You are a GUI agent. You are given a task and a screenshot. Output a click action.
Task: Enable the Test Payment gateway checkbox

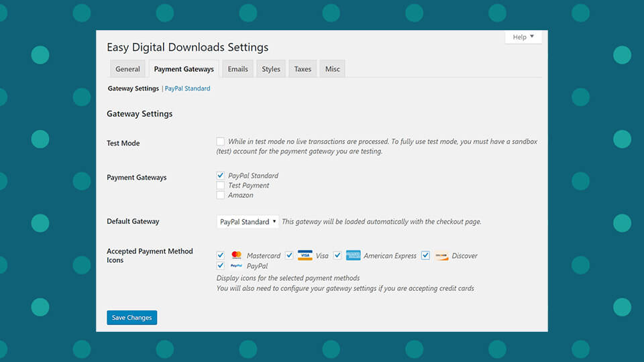coord(221,185)
